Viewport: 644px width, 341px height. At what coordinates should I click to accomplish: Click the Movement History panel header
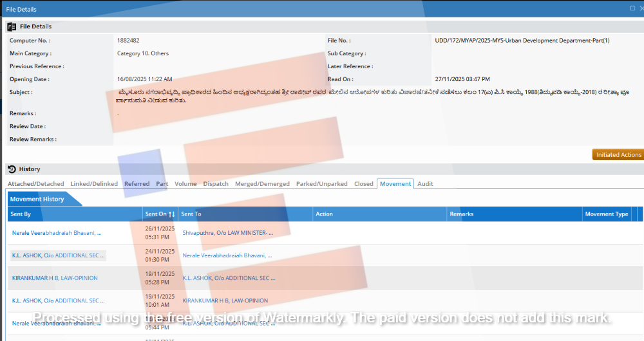click(x=37, y=199)
